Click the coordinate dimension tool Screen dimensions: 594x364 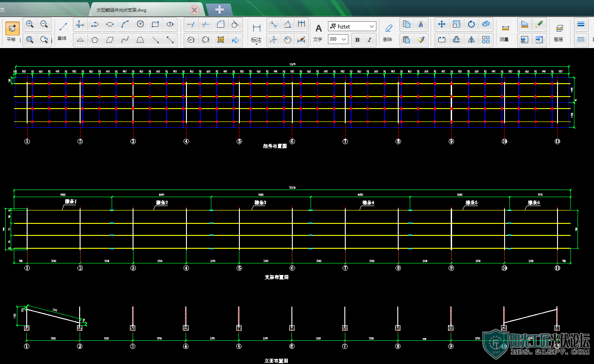pos(274,40)
